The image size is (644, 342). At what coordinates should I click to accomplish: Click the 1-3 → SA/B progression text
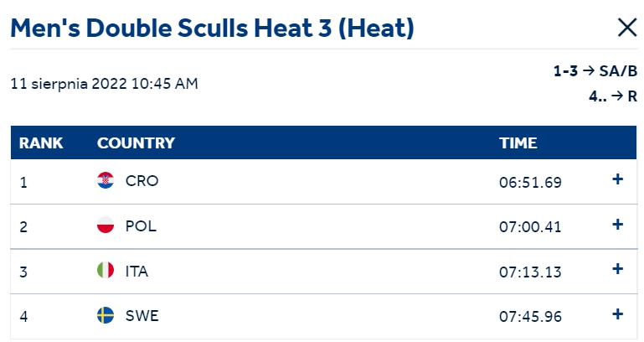[x=595, y=71]
